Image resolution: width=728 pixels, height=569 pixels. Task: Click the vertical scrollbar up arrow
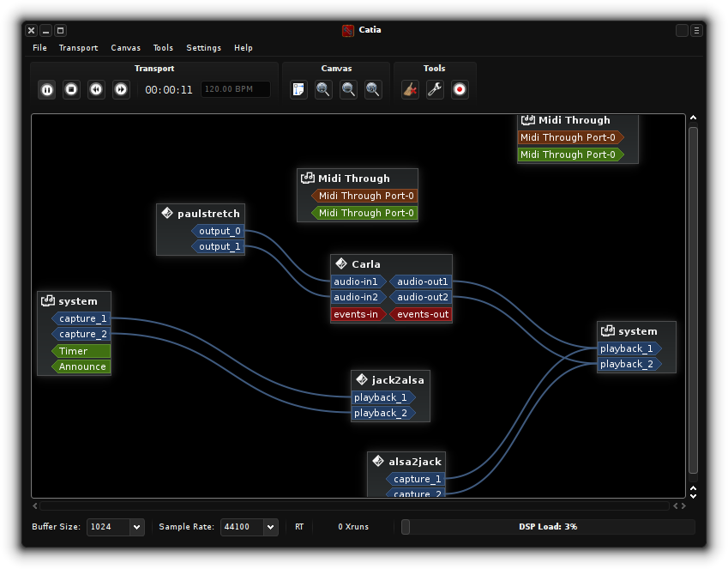pos(693,118)
